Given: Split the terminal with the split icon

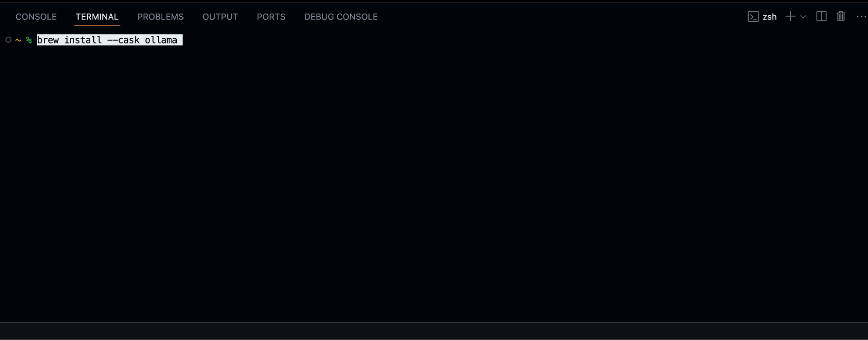Looking at the screenshot, I should [821, 17].
